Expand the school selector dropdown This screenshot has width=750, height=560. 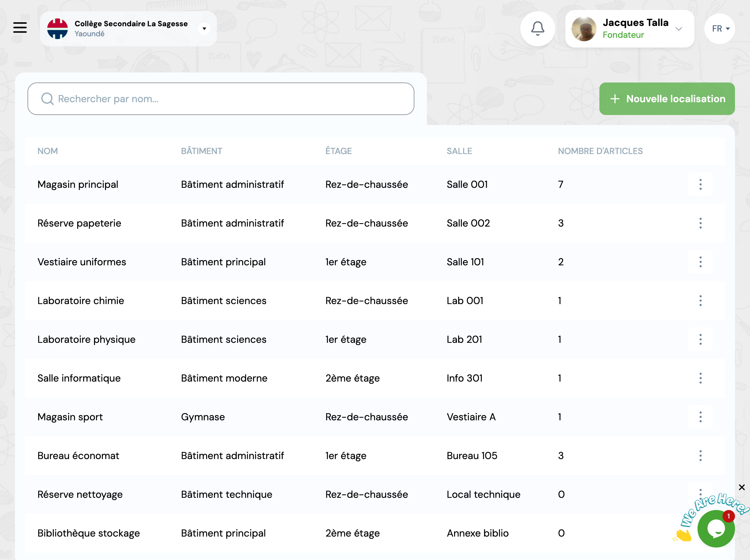(204, 28)
